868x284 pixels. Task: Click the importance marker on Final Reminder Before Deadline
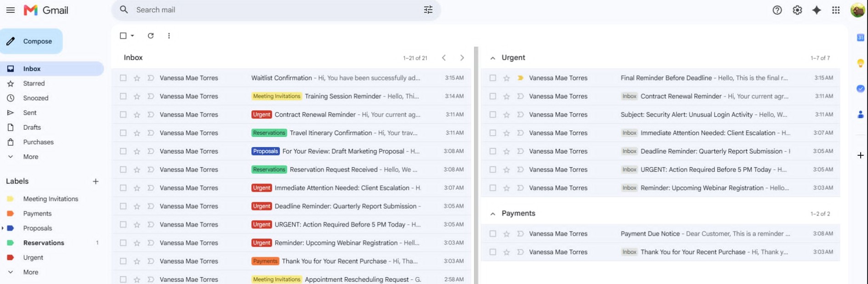point(520,78)
